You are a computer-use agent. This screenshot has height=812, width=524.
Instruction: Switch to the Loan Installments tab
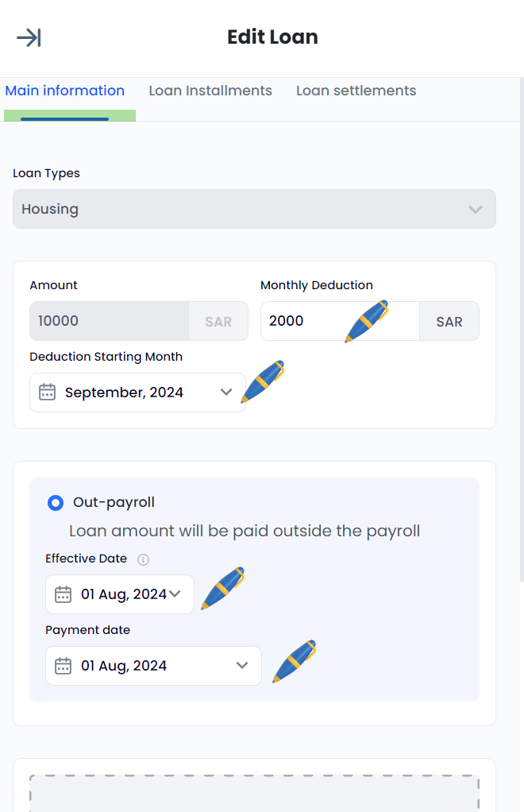tap(210, 91)
